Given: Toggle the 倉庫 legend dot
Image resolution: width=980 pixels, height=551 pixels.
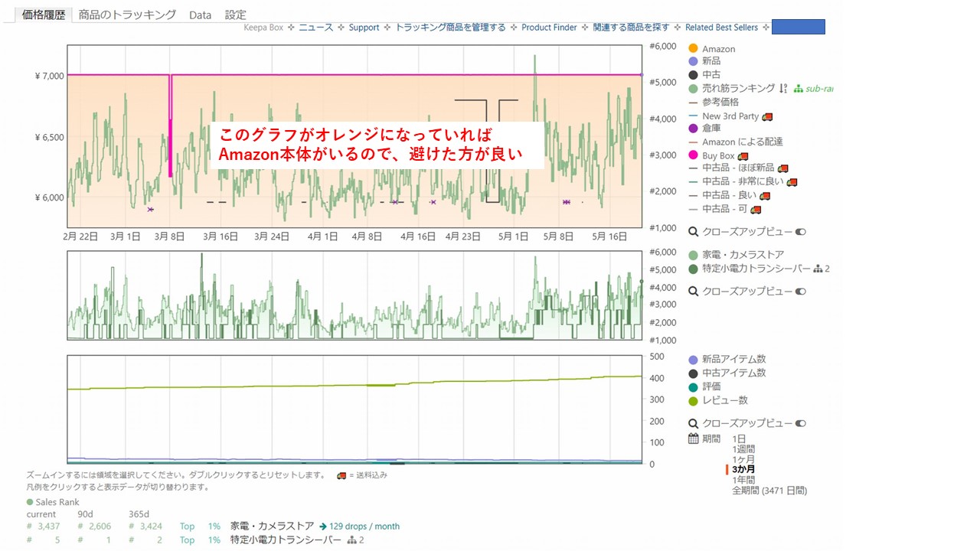Looking at the screenshot, I should click(x=694, y=129).
